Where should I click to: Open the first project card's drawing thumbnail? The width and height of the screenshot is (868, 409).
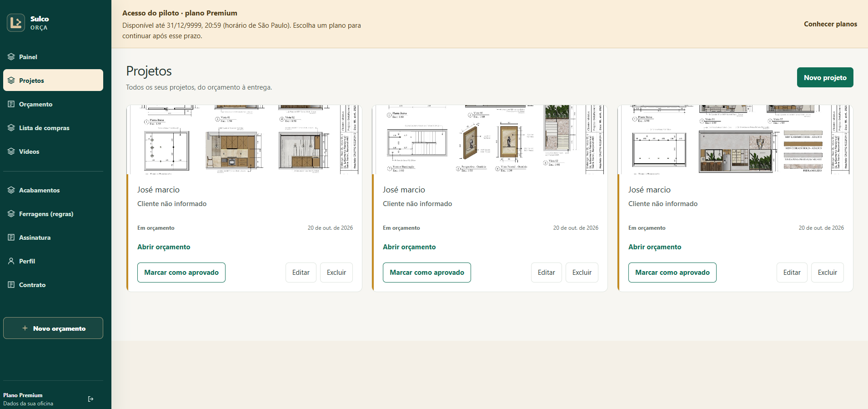click(x=245, y=140)
